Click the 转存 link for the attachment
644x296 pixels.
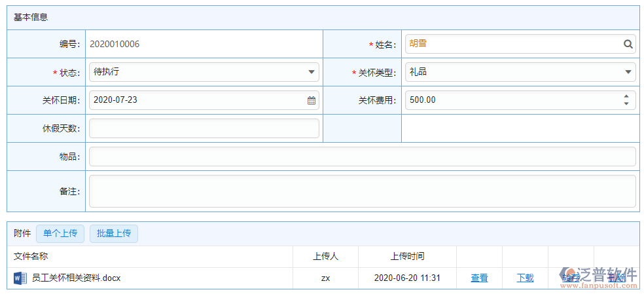571,278
